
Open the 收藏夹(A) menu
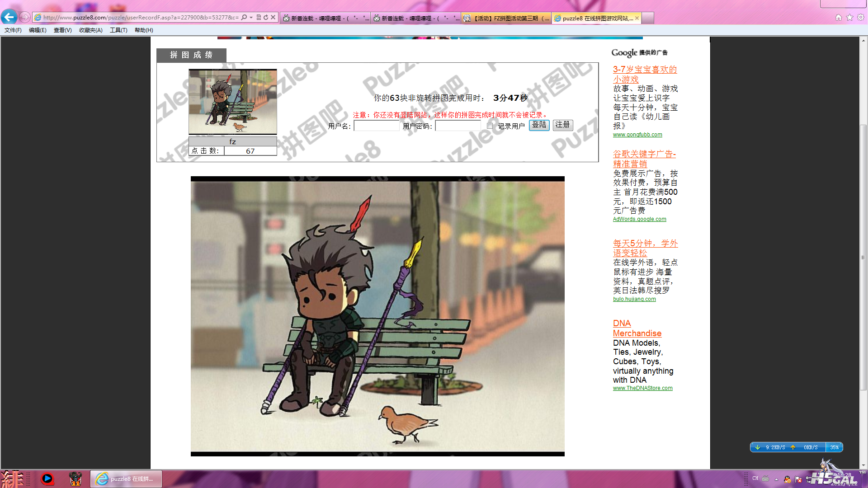[90, 30]
